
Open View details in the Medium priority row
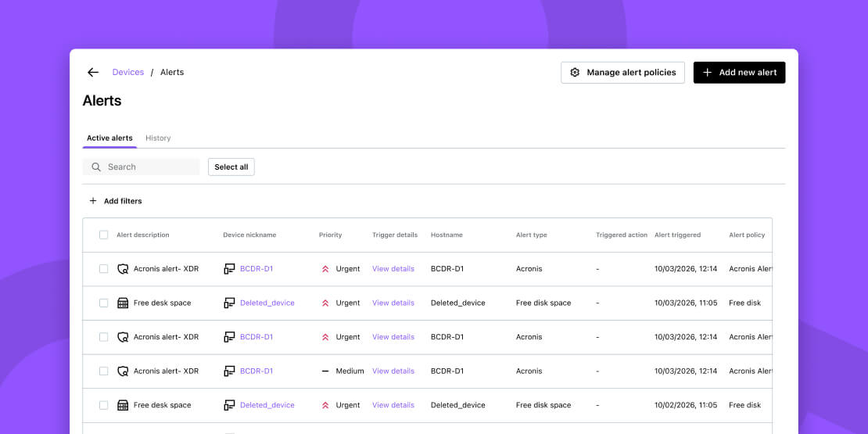tap(393, 371)
